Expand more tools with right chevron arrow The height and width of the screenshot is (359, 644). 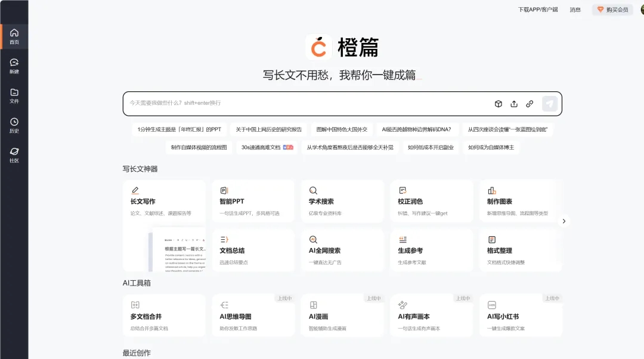[563, 221]
